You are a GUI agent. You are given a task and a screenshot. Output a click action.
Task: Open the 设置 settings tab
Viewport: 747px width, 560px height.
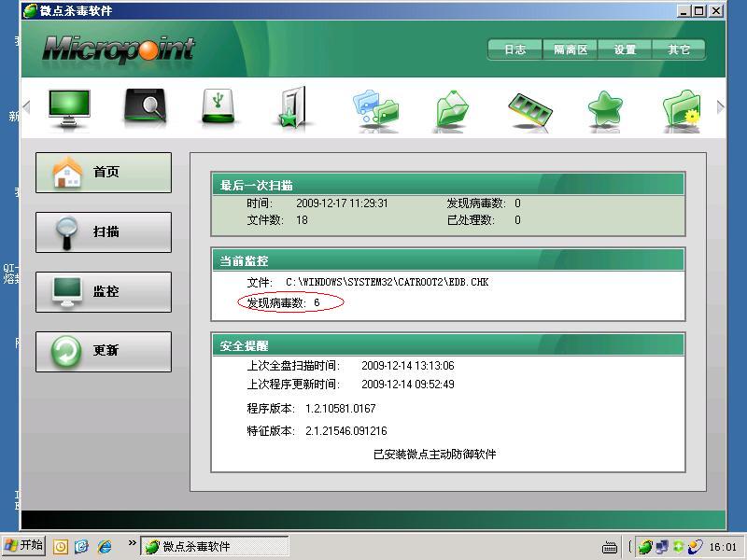click(625, 49)
